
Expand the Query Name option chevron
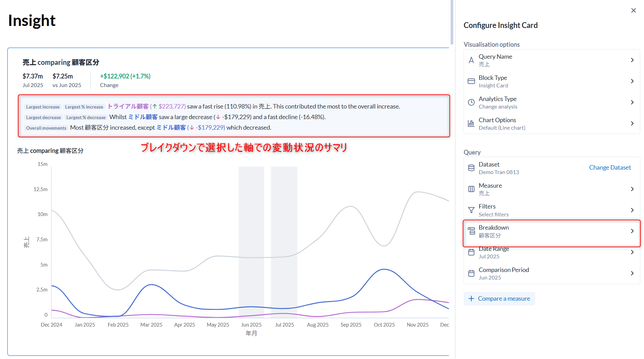pos(632,60)
